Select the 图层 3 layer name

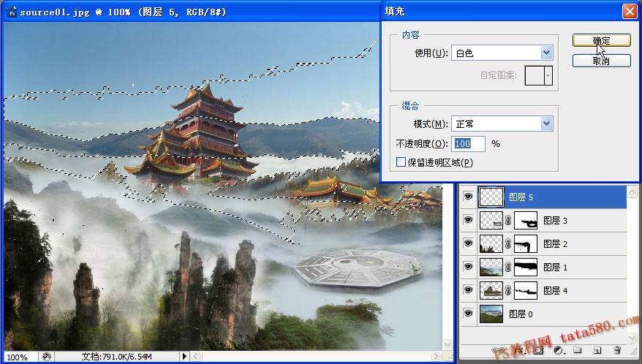(555, 221)
